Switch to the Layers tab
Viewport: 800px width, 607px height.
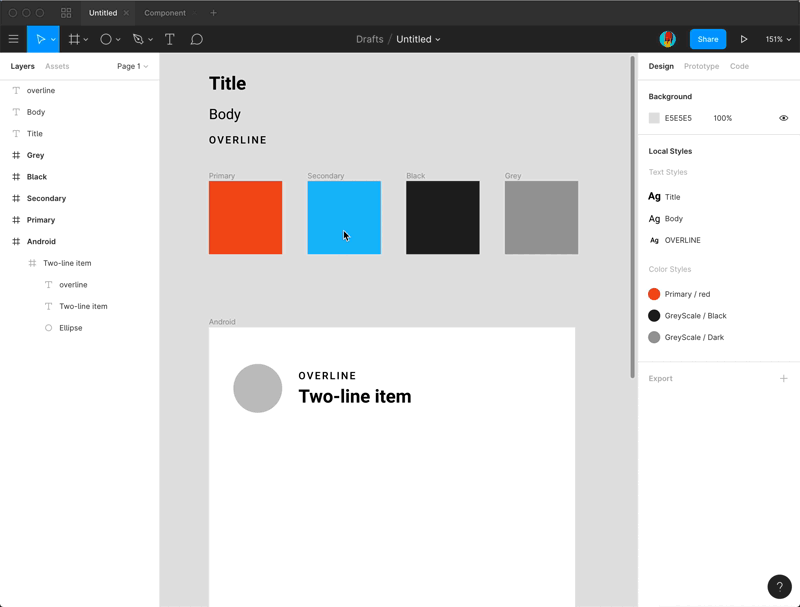pyautogui.click(x=22, y=66)
